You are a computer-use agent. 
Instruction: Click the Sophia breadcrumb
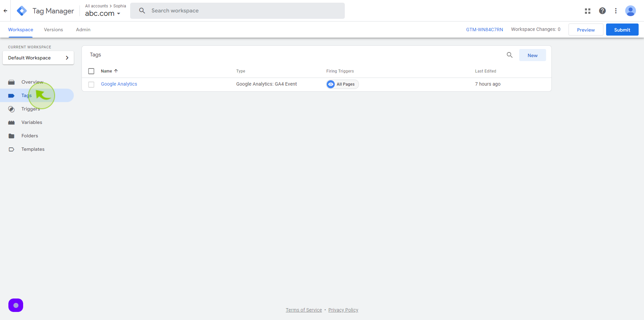click(x=120, y=6)
